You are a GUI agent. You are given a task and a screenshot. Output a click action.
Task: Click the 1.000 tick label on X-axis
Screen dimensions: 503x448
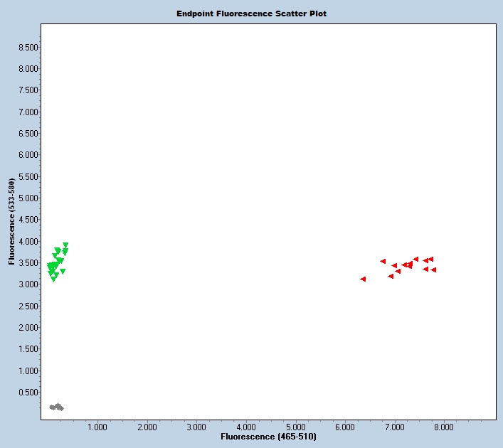tap(97, 427)
